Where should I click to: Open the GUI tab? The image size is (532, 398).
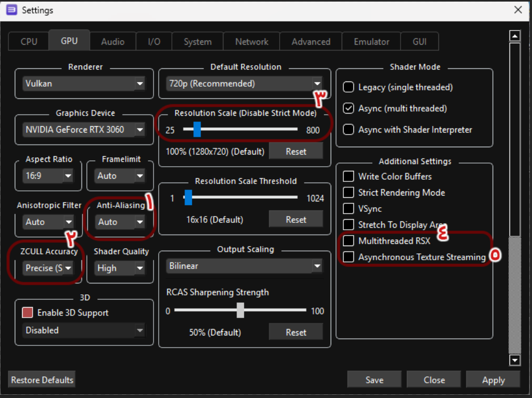pos(420,42)
